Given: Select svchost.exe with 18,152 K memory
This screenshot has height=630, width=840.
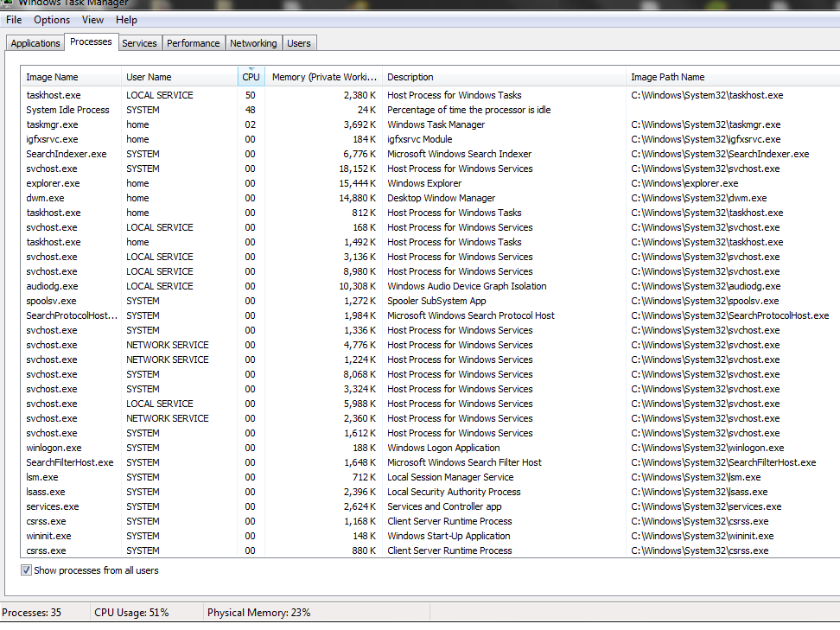Looking at the screenshot, I should coord(430,169).
